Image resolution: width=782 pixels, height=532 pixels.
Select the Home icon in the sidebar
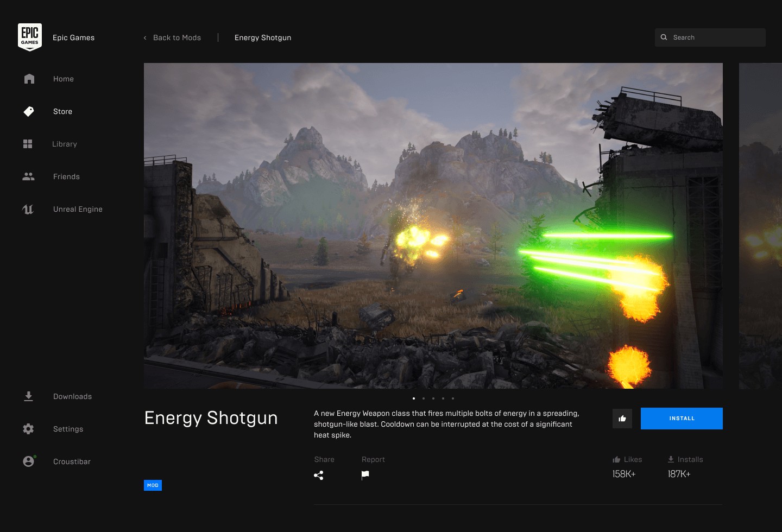click(x=28, y=79)
